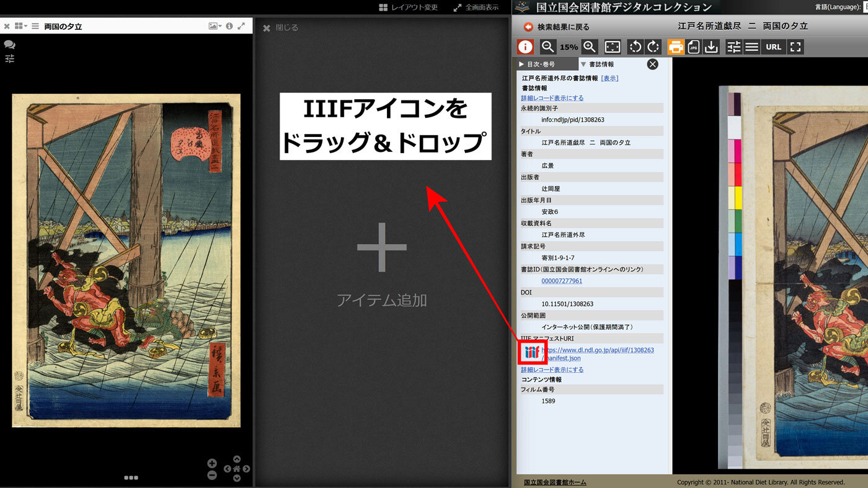Zoom in in NDL viewer toolbar
The height and width of the screenshot is (488, 868).
pos(590,47)
